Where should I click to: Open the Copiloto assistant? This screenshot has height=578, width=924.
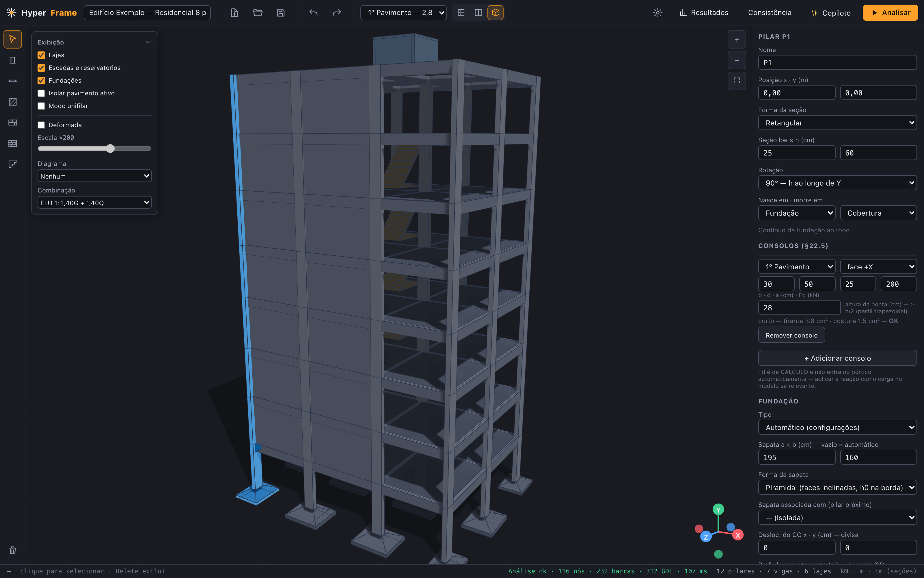pos(831,13)
